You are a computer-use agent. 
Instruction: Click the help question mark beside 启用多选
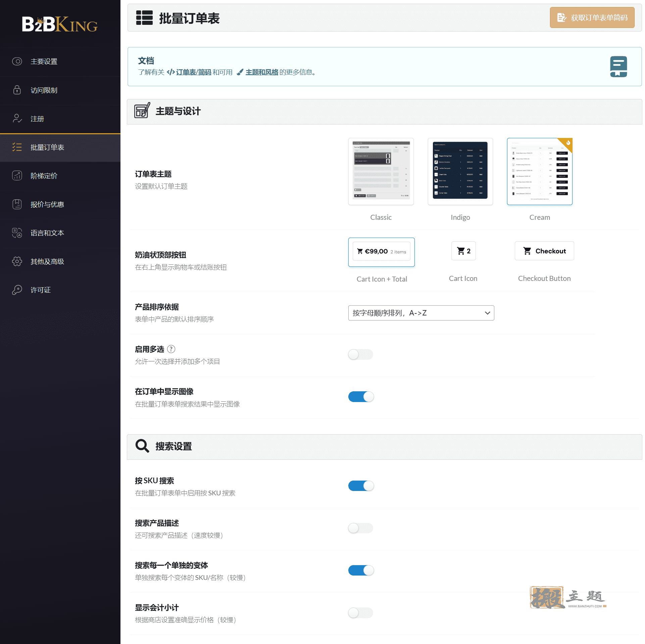[171, 349]
